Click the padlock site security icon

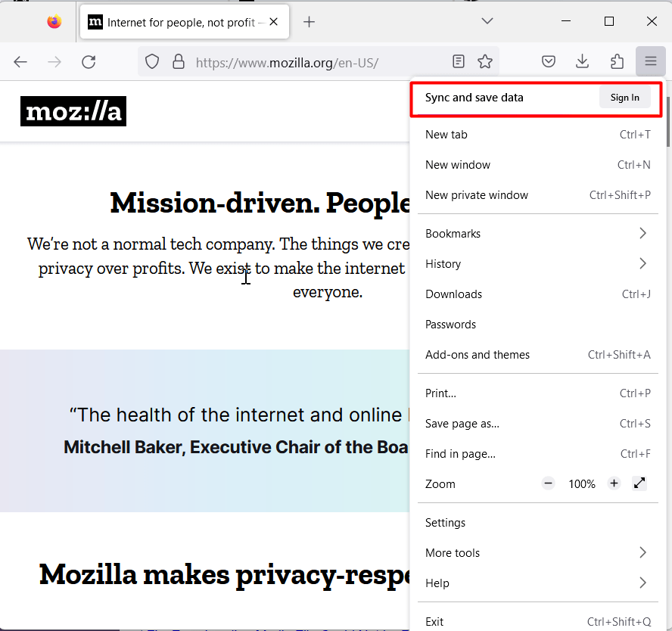(x=178, y=61)
